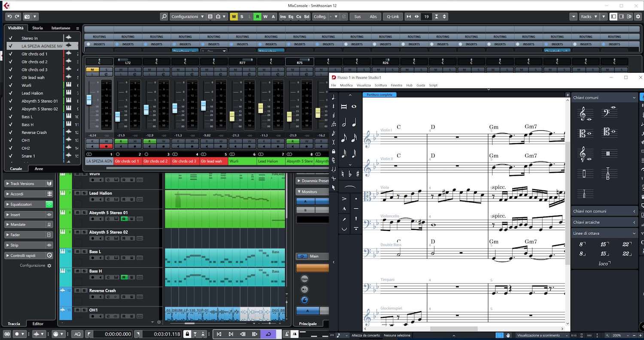Viewport: 644px width, 340px height.
Task: Toggle the Equalizzatori bypass in the inspector
Action: [x=49, y=204]
